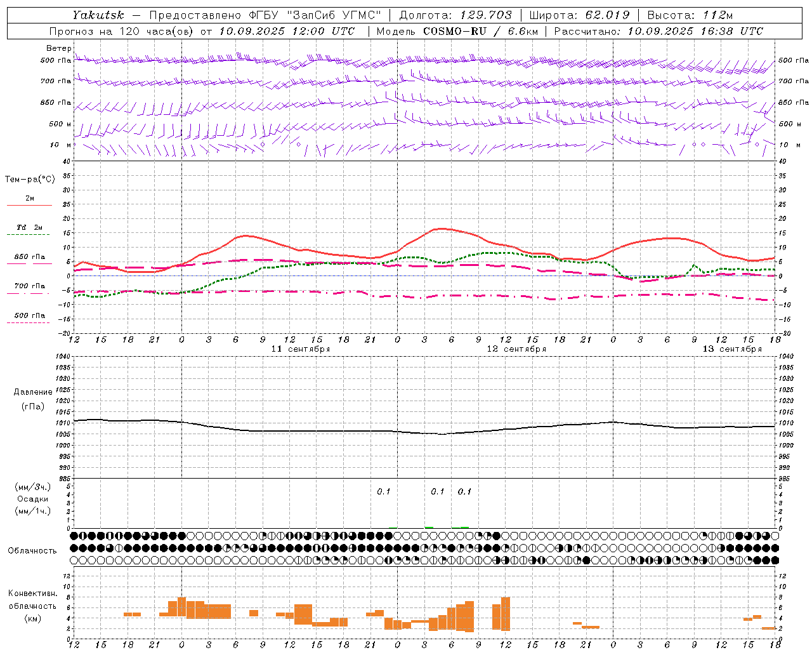The width and height of the screenshot is (812, 650).
Task: Click the "Yakutsk" station title
Action: click(x=98, y=15)
